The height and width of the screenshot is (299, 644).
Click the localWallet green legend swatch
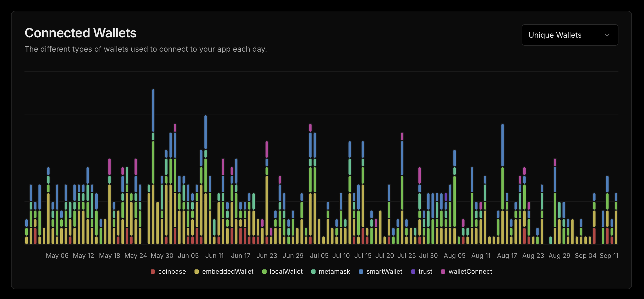pos(264,272)
